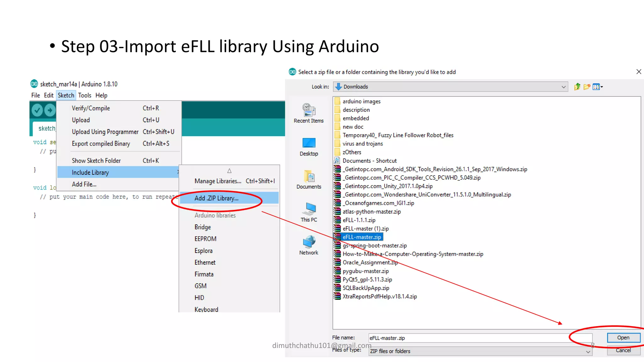Open the view menu icon in dialog
Viewport: 644px width, 362px height.
[597, 87]
